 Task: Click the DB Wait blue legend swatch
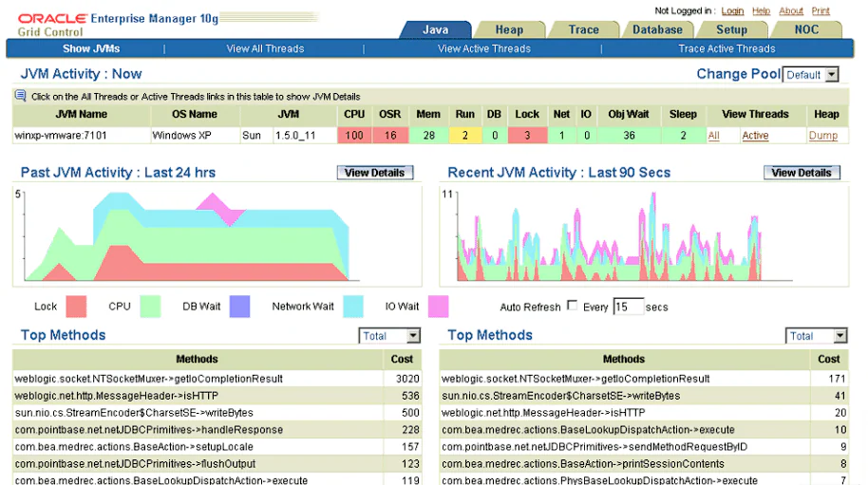pos(239,307)
